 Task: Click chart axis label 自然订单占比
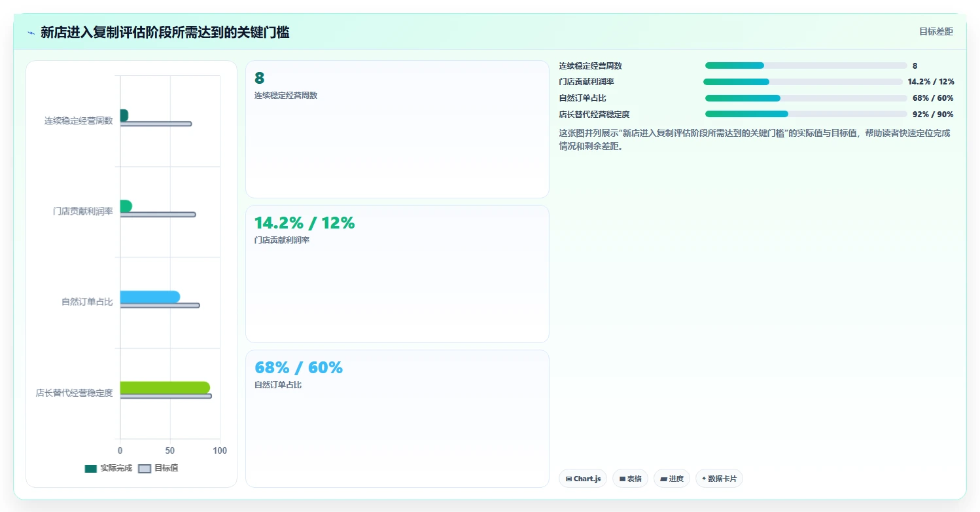(87, 302)
